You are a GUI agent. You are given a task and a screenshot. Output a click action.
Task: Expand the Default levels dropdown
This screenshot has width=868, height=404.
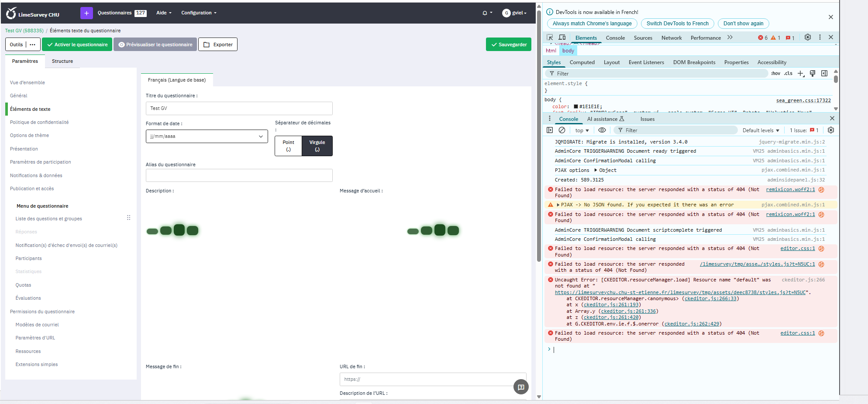pos(761,130)
